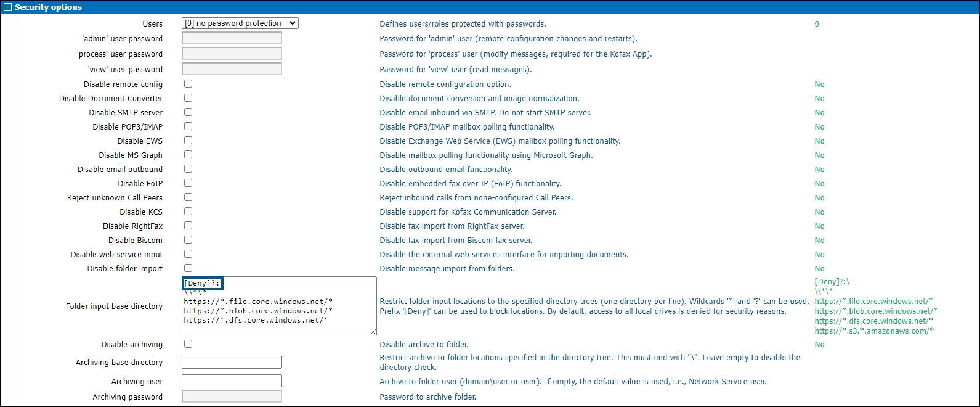This screenshot has height=407, width=980.
Task: Focus the Archiving base directory field
Action: 232,363
